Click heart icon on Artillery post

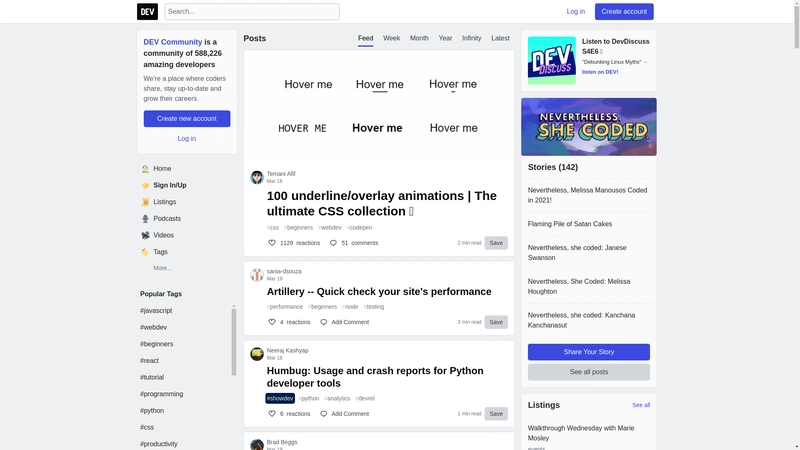[x=272, y=322]
